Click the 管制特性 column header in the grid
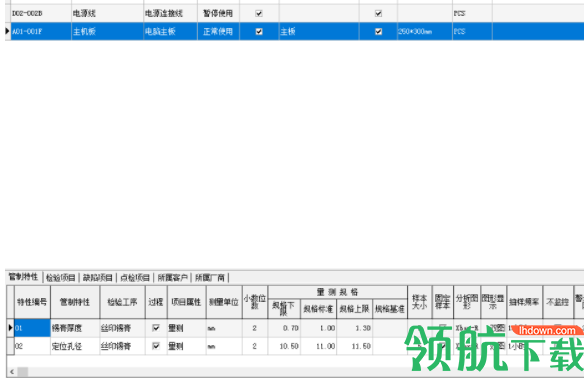The image size is (584, 378). 75,302
